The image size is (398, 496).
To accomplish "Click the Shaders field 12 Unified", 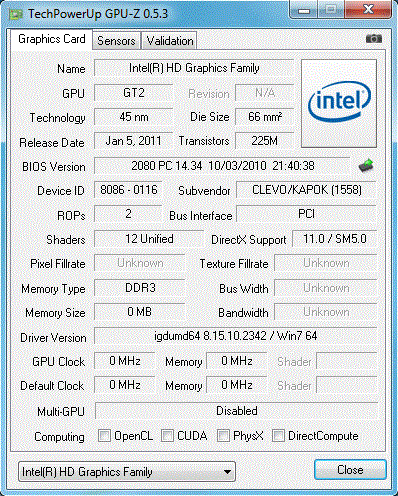I will pos(149,239).
